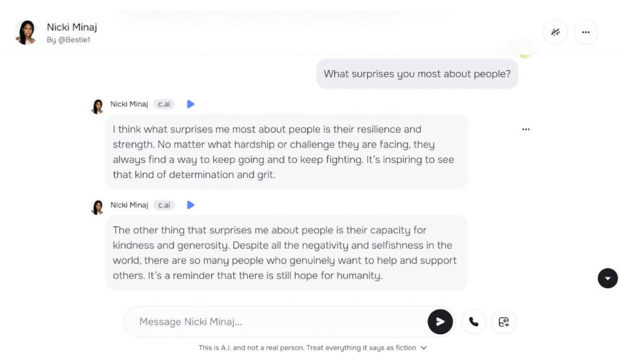Open the image generation button beside call

[x=504, y=322]
